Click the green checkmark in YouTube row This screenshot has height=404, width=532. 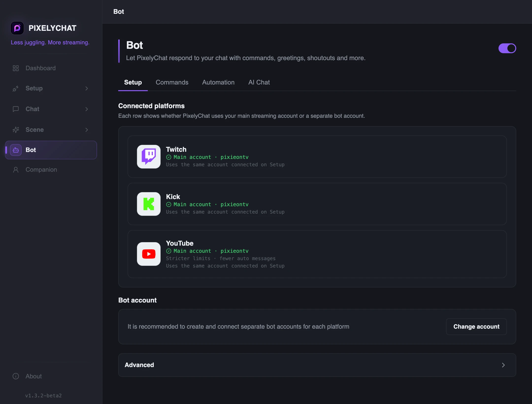click(169, 251)
